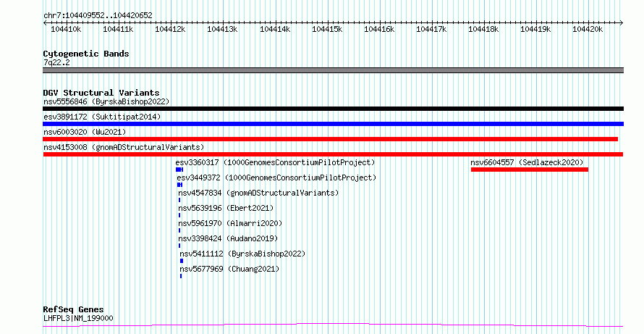Click the nsv6003020 red variant bar
The width and height of the screenshot is (644, 334).
[x=330, y=139]
